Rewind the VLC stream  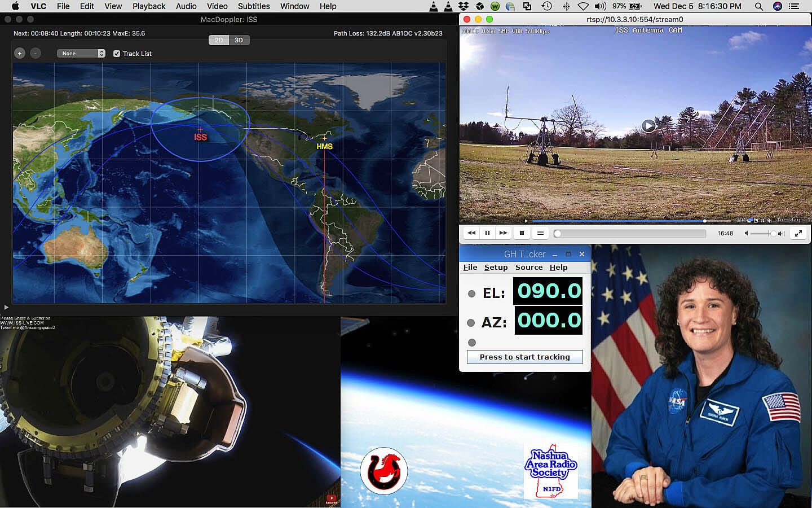472,233
